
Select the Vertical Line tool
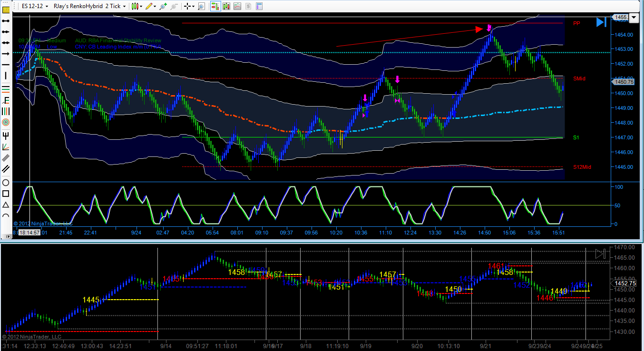click(x=6, y=76)
